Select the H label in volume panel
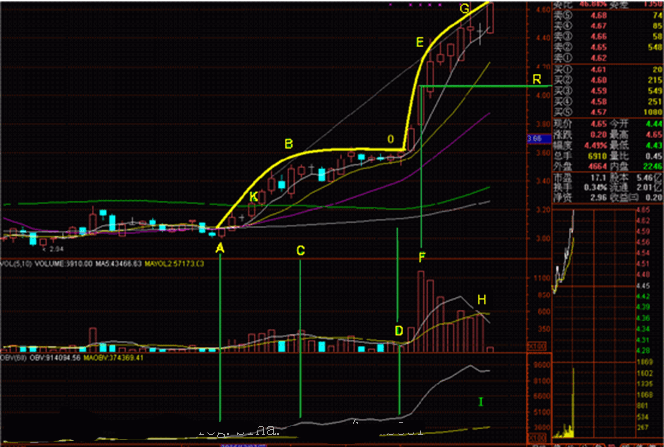This screenshot has height=447, width=664. point(482,300)
